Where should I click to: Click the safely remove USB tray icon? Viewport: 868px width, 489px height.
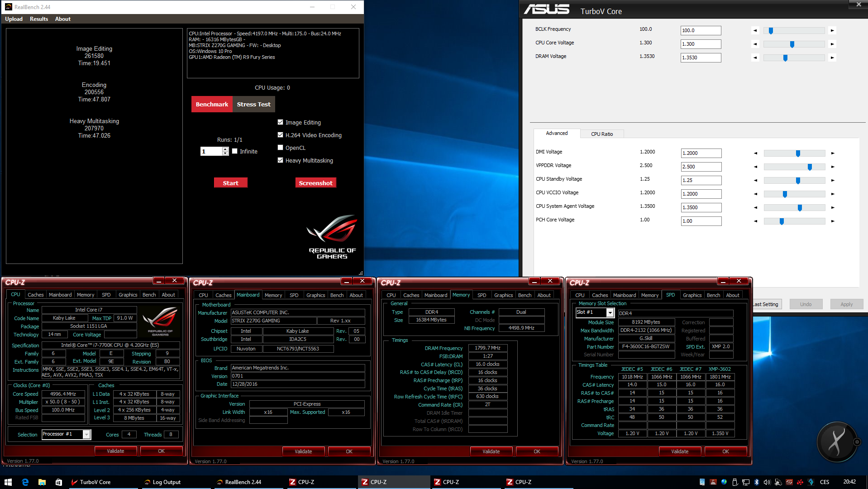(734, 482)
